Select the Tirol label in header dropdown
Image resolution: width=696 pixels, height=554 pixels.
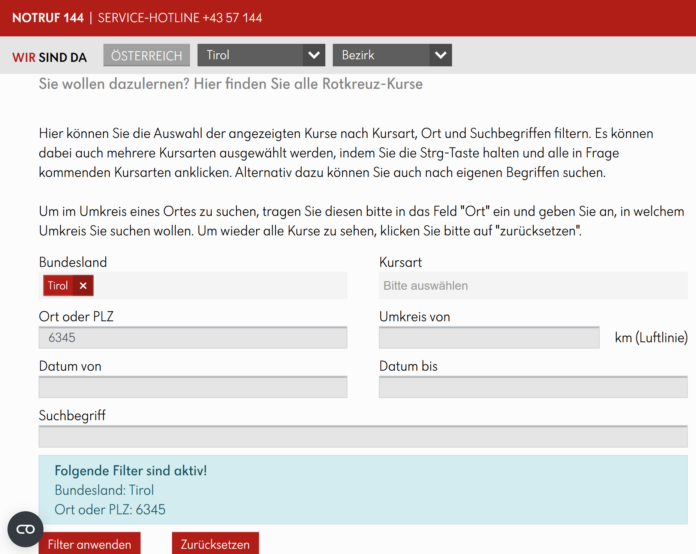(250, 56)
